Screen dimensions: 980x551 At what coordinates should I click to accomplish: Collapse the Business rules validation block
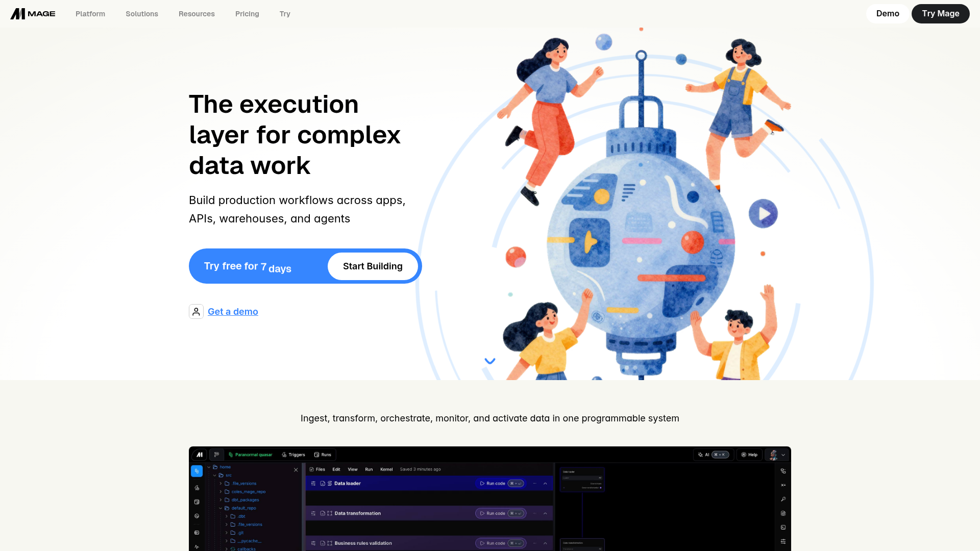[x=545, y=543]
